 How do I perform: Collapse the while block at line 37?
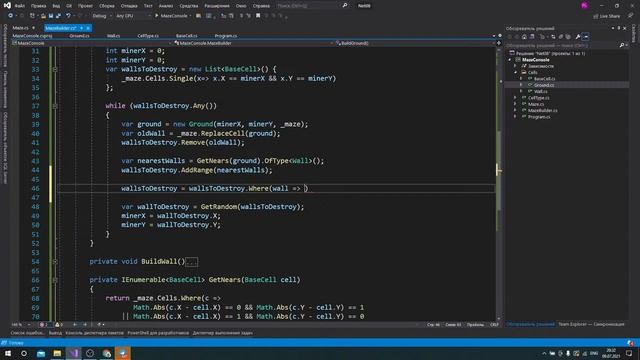click(55, 106)
